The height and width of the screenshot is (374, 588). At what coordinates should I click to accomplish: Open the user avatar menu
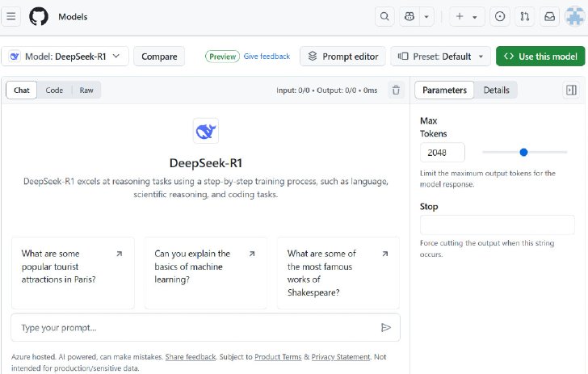(x=574, y=16)
